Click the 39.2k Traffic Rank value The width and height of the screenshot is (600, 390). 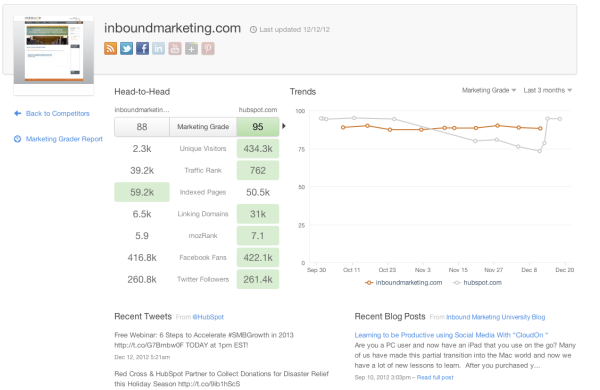pyautogui.click(x=142, y=170)
